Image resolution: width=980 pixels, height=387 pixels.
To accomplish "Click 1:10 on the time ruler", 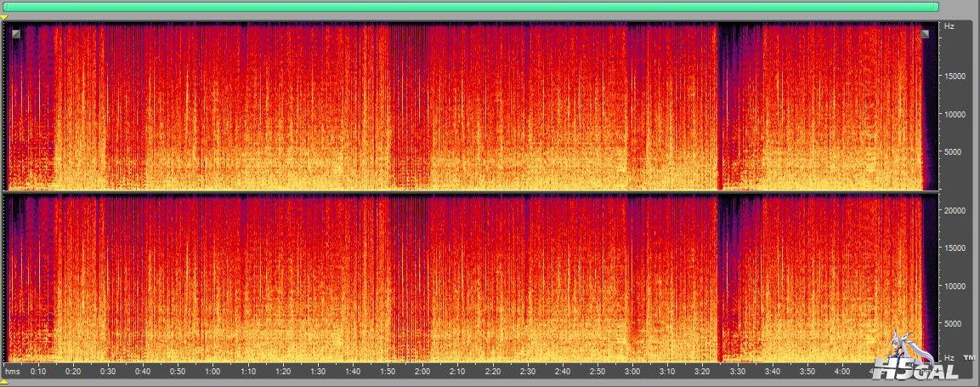I will point(248,371).
